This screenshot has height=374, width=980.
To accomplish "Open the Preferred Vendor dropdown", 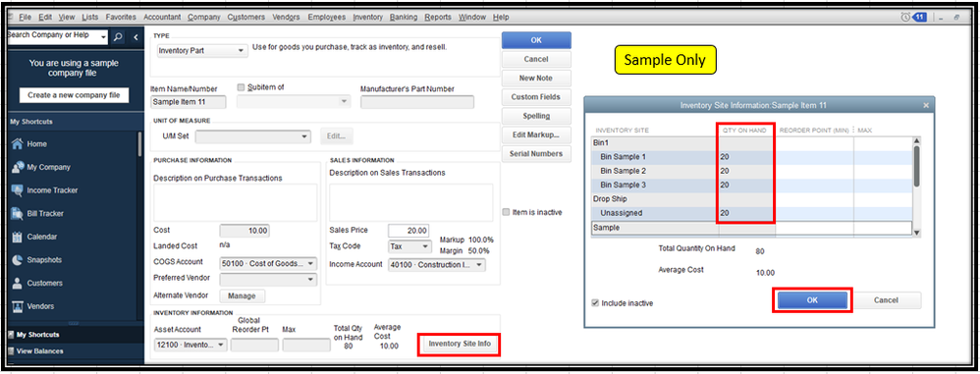I will (268, 280).
